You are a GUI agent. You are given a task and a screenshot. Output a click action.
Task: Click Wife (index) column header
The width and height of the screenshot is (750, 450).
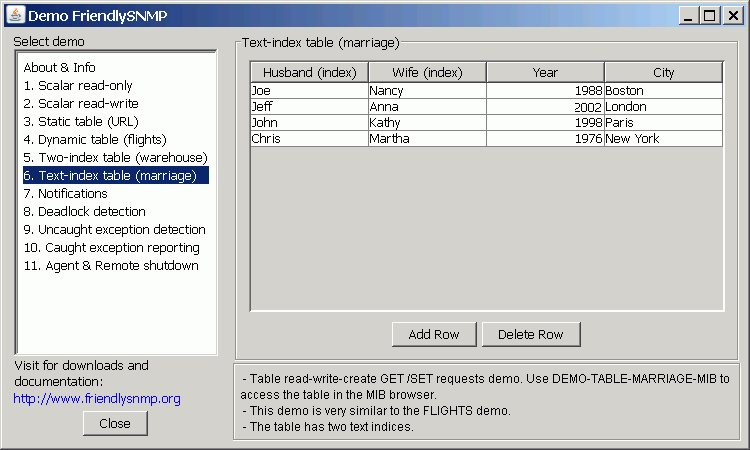tap(428, 72)
